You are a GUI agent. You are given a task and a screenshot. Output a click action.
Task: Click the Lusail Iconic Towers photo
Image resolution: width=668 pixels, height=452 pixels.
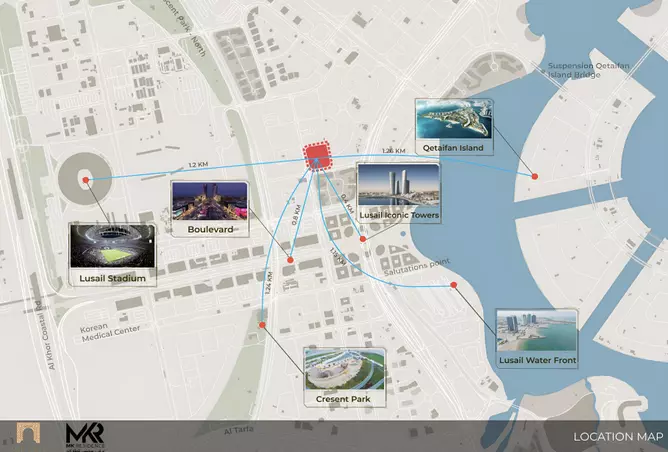pos(398,185)
